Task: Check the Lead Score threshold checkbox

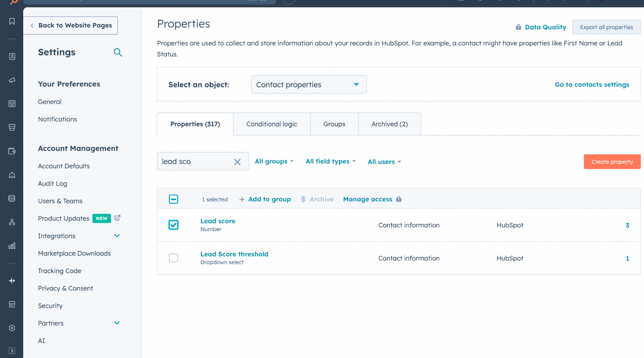Action: coord(173,258)
